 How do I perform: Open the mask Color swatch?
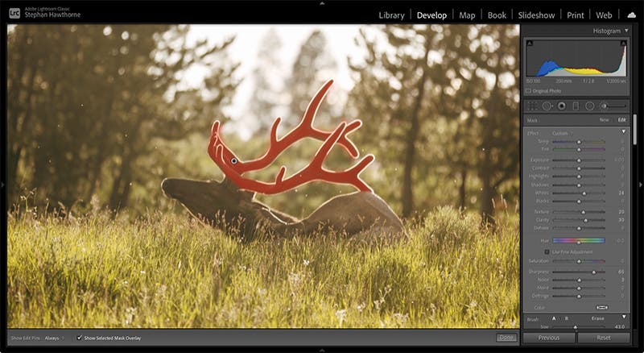(x=601, y=307)
